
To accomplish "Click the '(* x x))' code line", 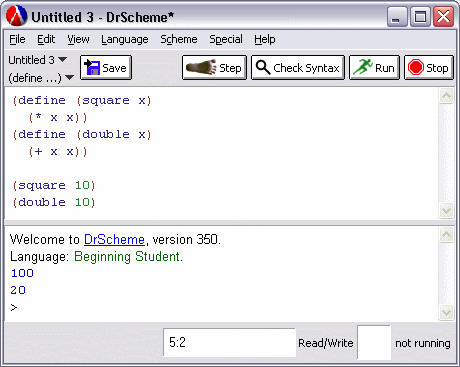I will [58, 117].
